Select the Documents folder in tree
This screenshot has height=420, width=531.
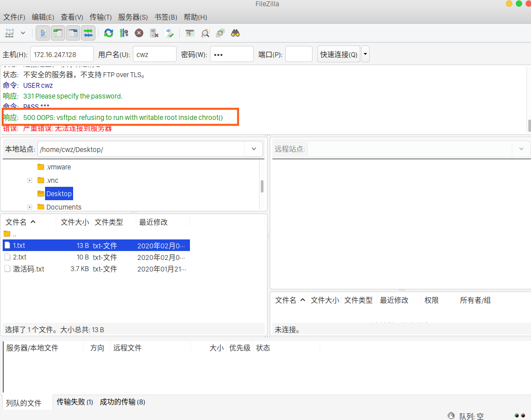point(60,207)
